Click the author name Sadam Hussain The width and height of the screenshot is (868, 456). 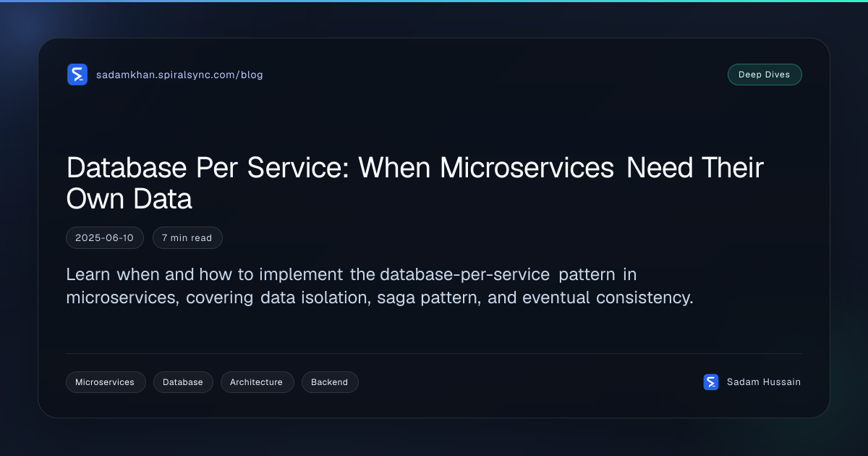point(764,382)
